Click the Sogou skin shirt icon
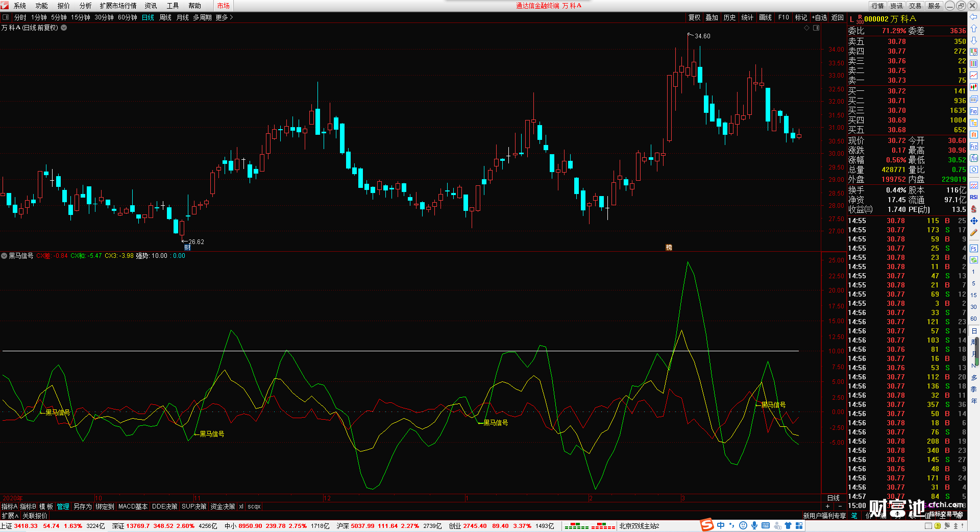Viewport: 980px width, 532px height. pyautogui.click(x=788, y=525)
